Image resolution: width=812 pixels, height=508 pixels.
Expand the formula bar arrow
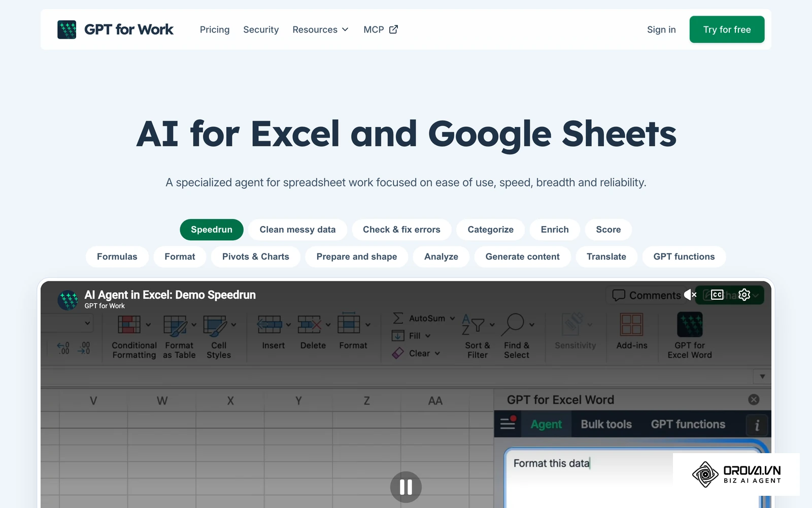click(x=762, y=376)
